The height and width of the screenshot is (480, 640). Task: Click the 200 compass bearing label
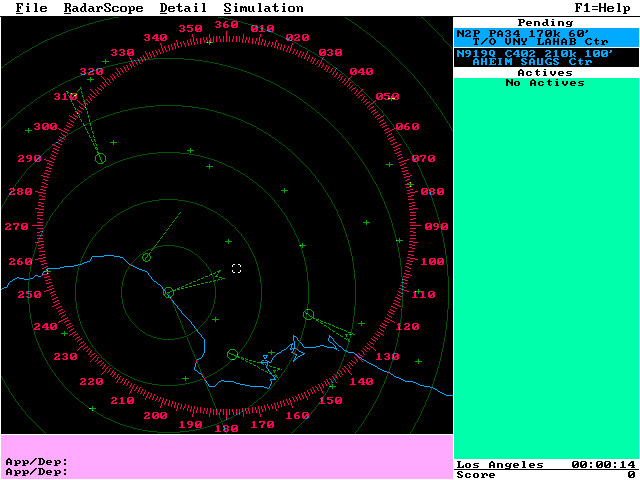coord(156,416)
